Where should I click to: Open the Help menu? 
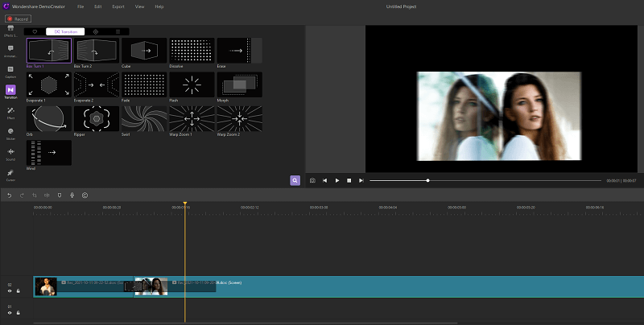[159, 6]
